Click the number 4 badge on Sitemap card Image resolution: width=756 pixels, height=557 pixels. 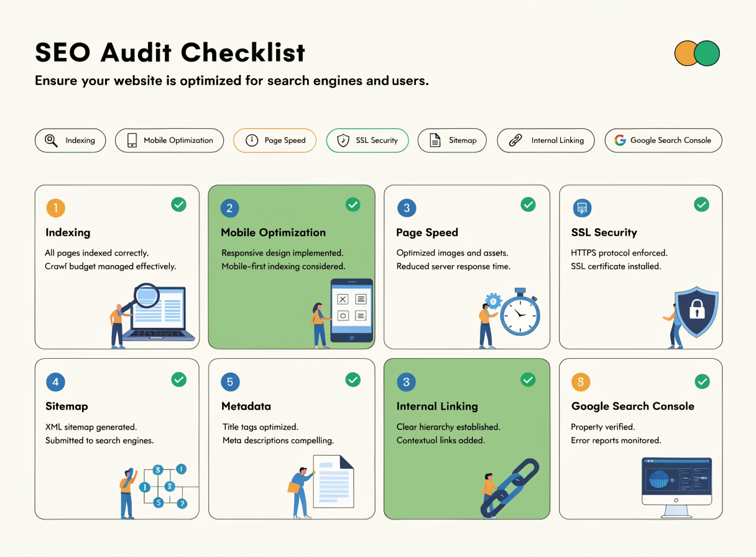[55, 382]
